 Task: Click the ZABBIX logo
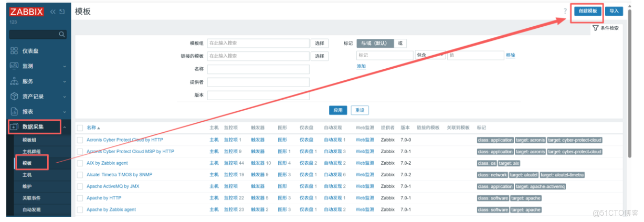pos(26,12)
